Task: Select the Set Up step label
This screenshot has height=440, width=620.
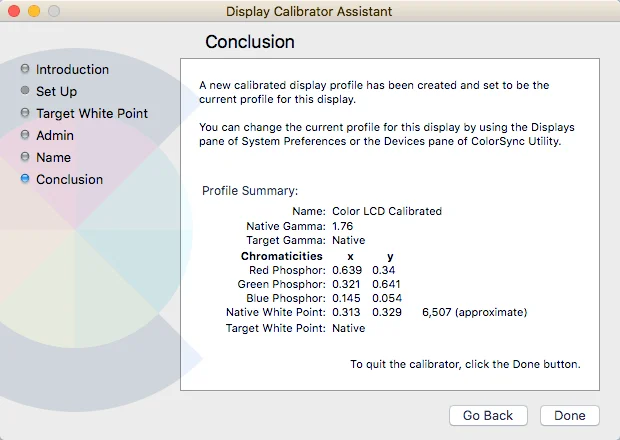Action: [x=56, y=92]
